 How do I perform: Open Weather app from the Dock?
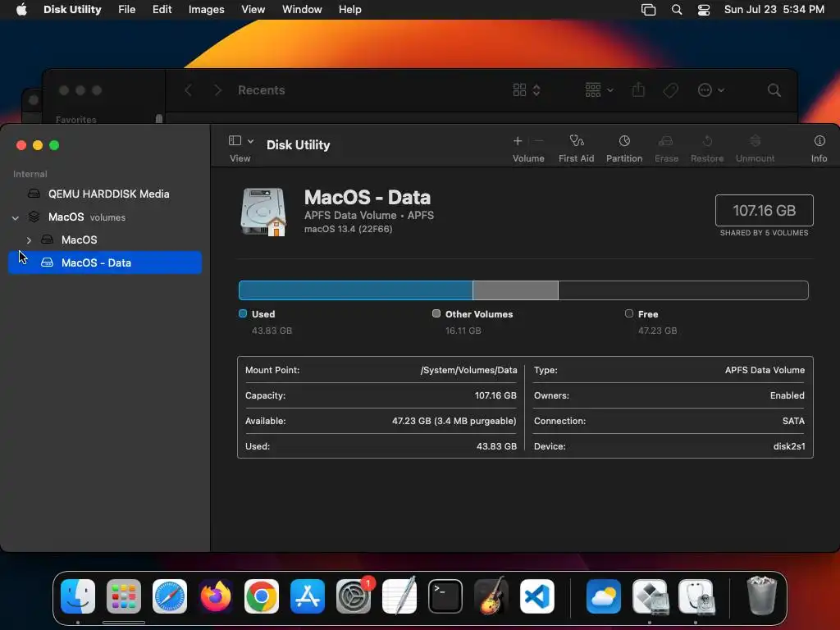pyautogui.click(x=603, y=596)
